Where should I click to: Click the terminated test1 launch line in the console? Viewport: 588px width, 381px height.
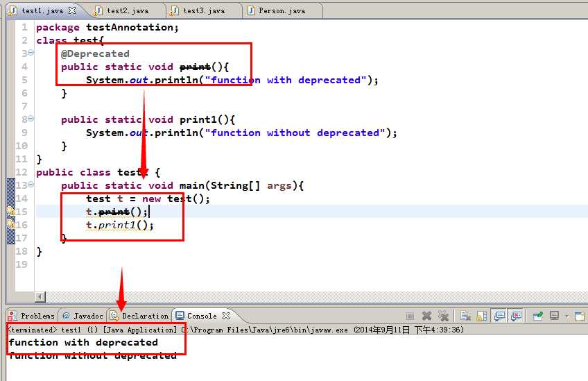pos(236,330)
